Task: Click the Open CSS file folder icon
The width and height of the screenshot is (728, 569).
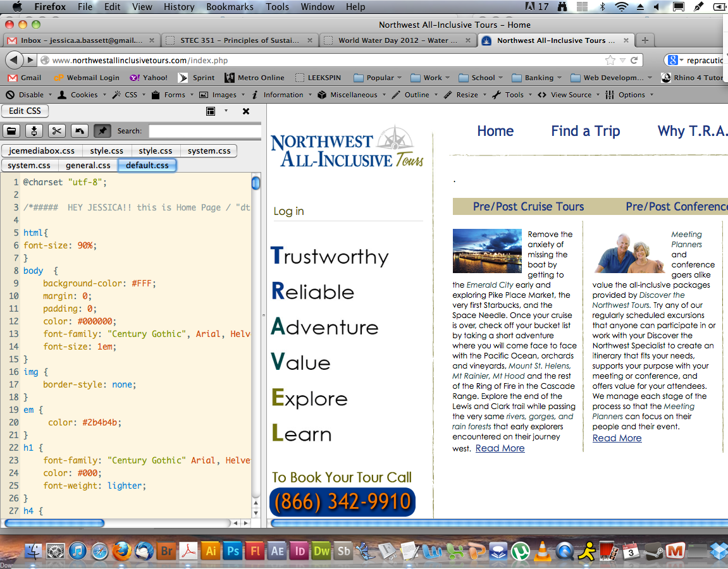Action: (x=11, y=131)
